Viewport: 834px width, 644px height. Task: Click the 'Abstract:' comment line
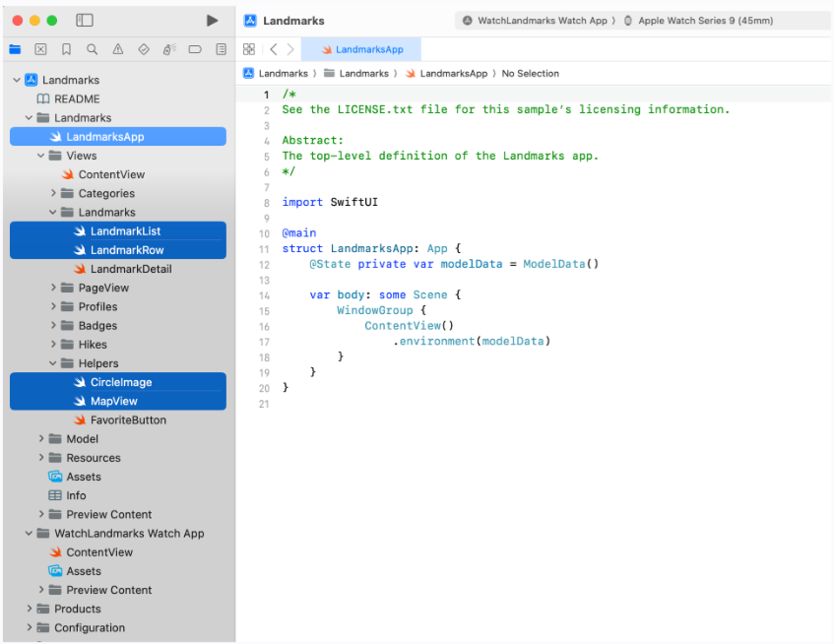[x=313, y=141]
